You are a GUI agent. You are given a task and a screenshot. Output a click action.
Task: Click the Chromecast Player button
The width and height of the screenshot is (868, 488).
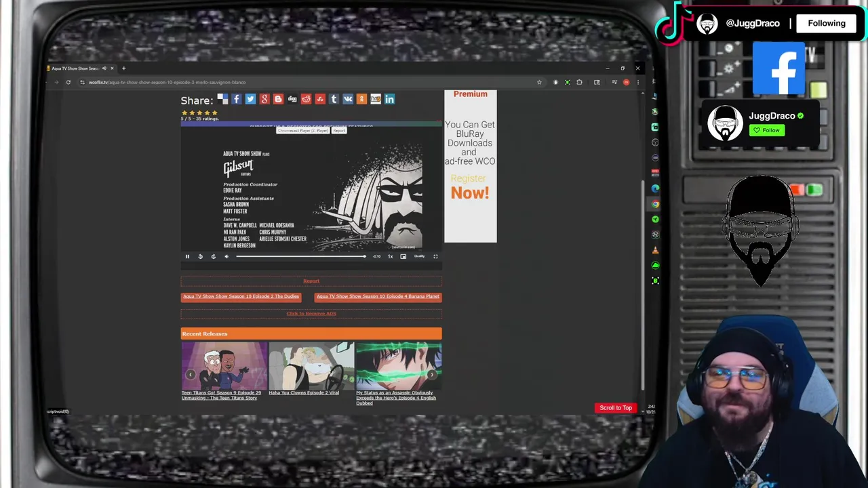(302, 130)
